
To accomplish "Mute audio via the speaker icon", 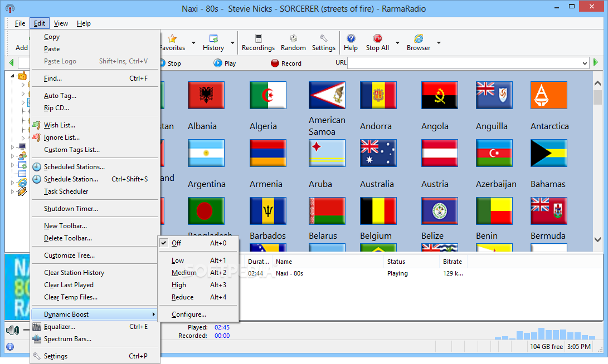I will [13, 330].
